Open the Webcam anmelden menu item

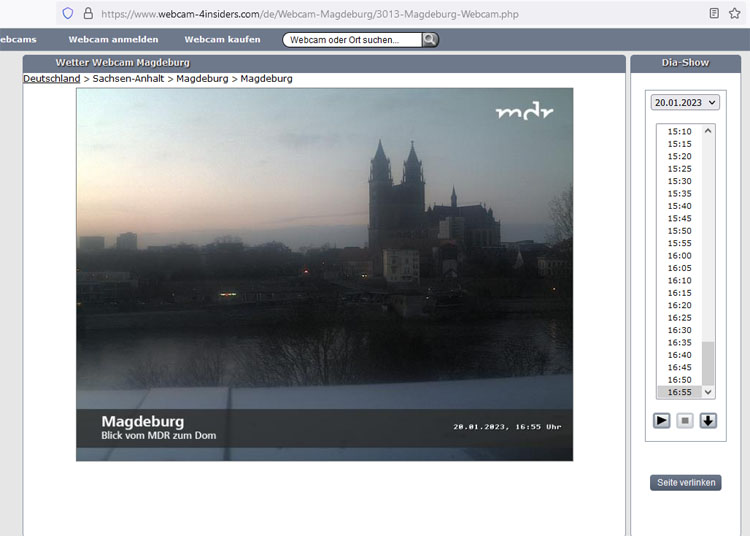(113, 40)
